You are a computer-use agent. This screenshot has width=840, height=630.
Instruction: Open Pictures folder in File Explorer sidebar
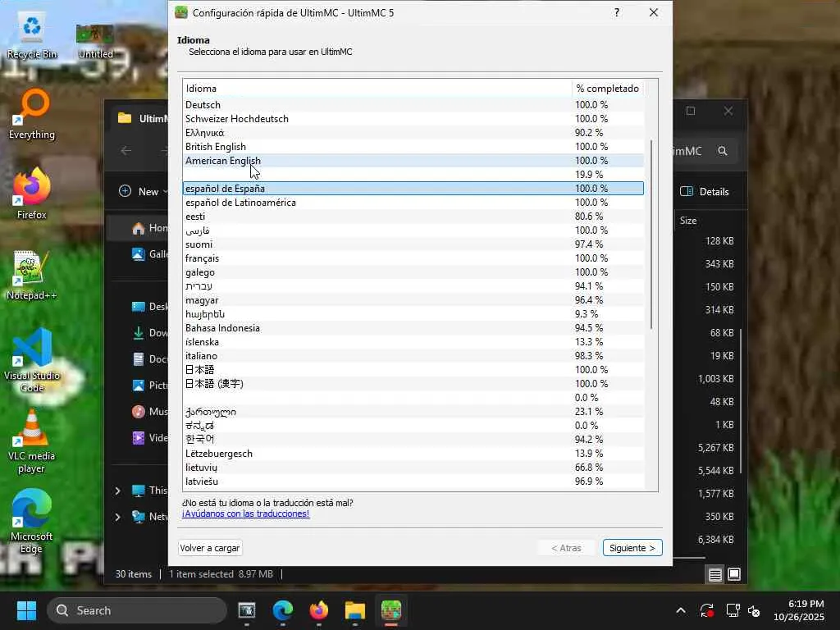pos(149,386)
